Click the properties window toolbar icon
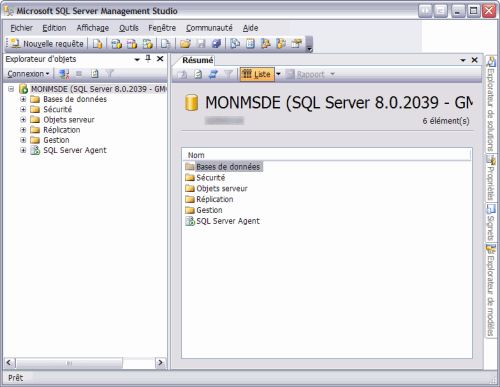This screenshot has height=387, width=500. tap(296, 44)
